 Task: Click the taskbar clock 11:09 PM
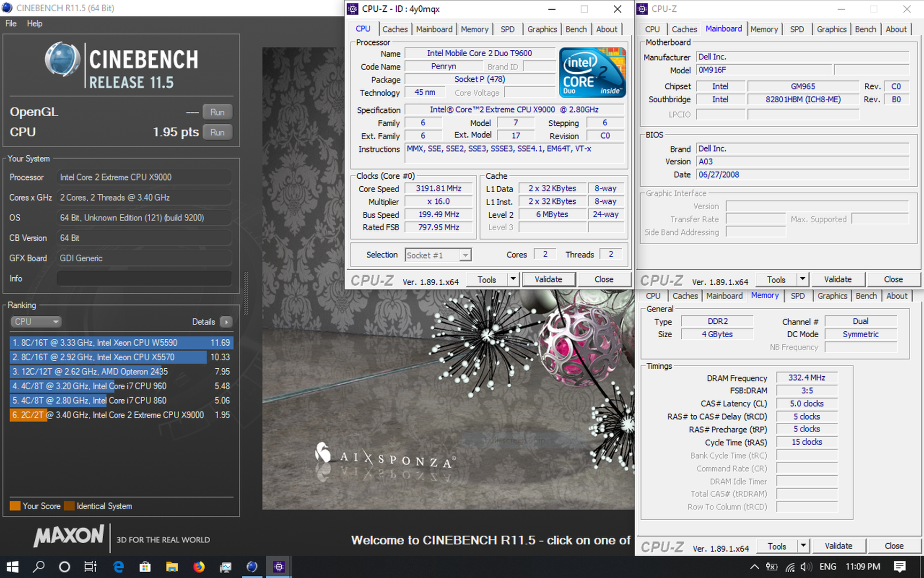click(863, 567)
